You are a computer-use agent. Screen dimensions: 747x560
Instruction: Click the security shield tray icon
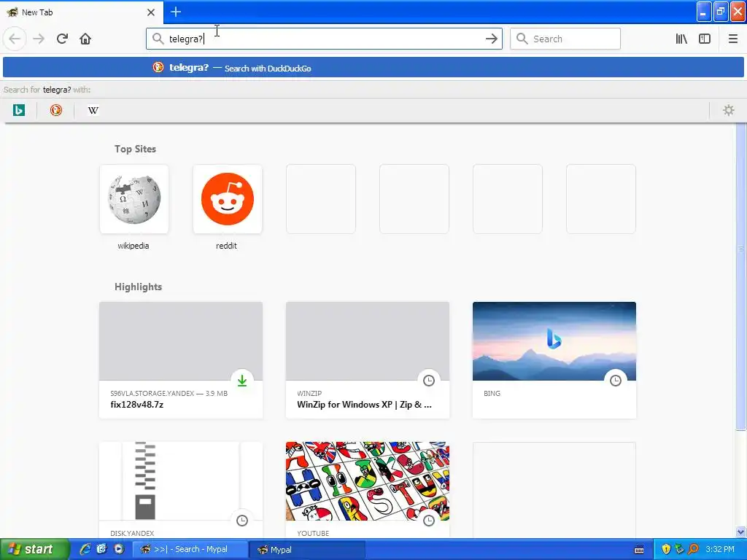666,549
